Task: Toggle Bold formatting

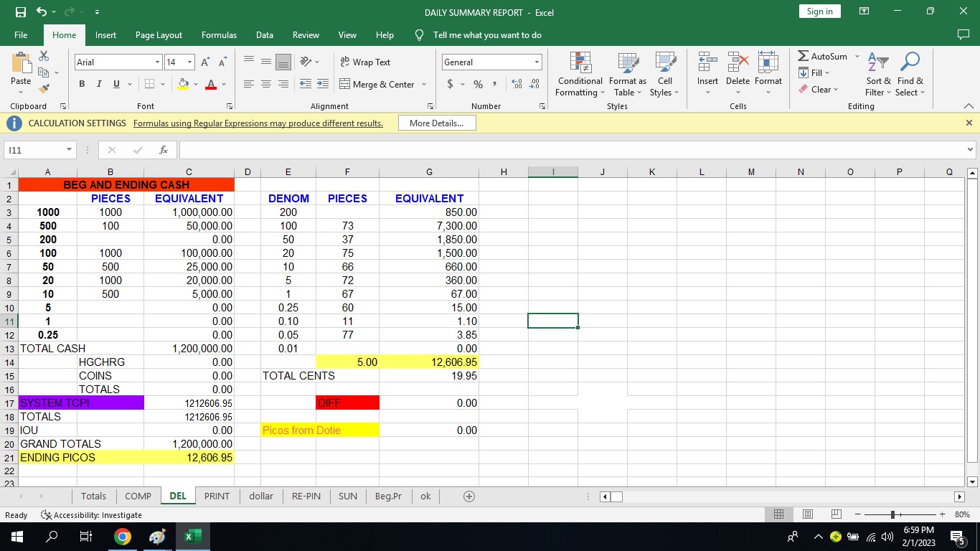Action: (x=82, y=85)
